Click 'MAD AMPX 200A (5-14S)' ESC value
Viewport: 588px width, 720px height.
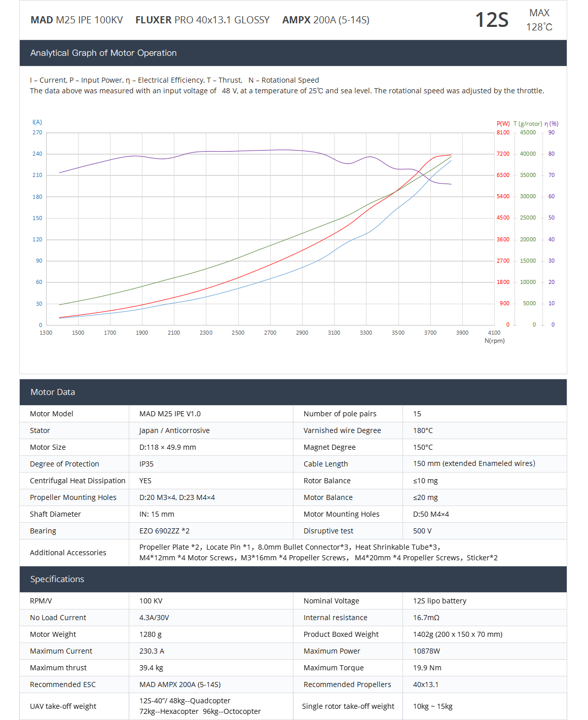pyautogui.click(x=180, y=685)
